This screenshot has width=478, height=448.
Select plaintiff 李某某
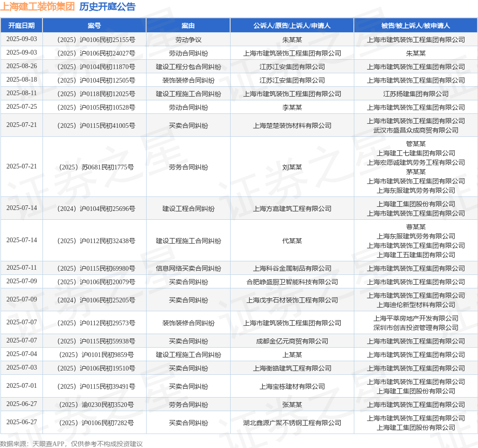292,108
